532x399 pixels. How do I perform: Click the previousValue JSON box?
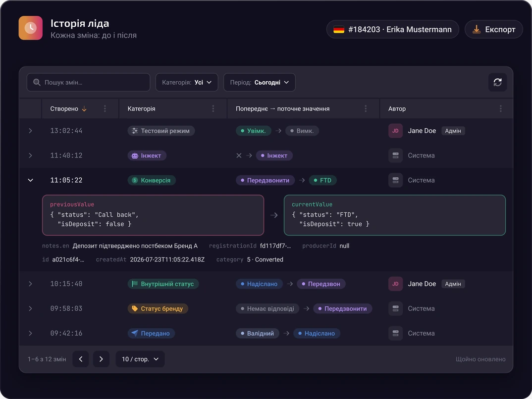153,215
